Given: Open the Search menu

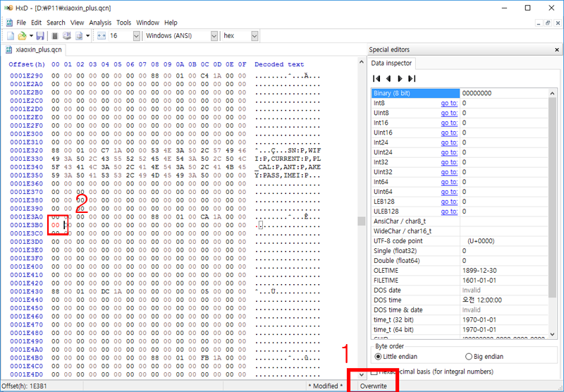Looking at the screenshot, I should (x=56, y=23).
